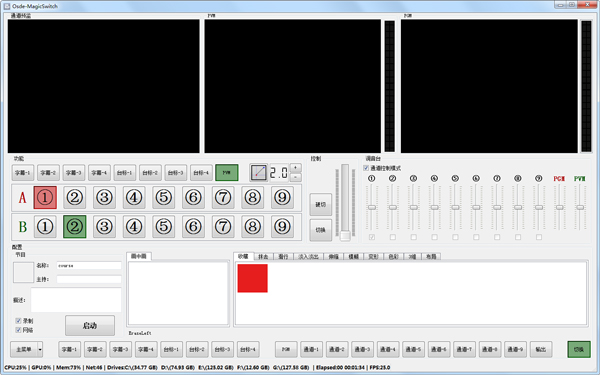This screenshot has height=375, width=600.
Task: Click the red source 1 button on bus A
Action: 45,197
